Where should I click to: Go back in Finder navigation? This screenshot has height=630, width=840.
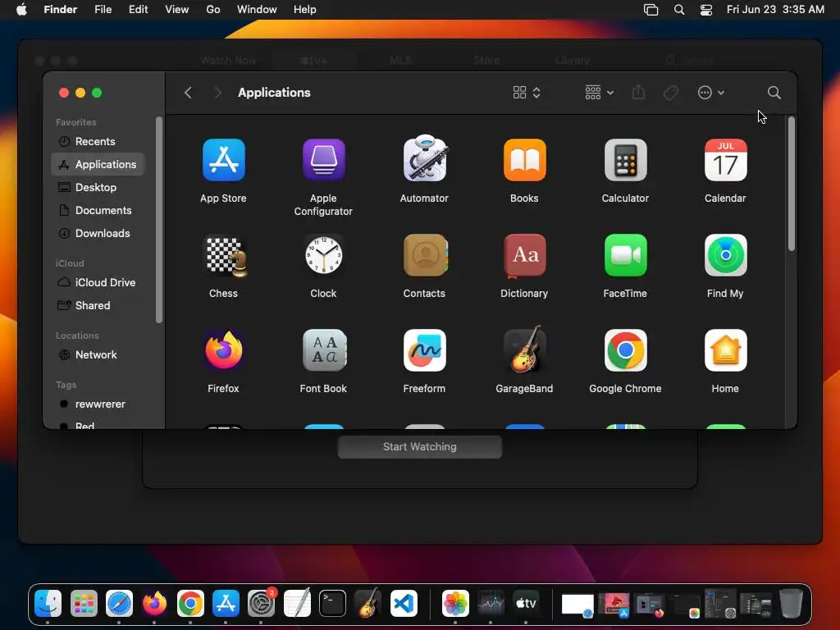coord(188,93)
